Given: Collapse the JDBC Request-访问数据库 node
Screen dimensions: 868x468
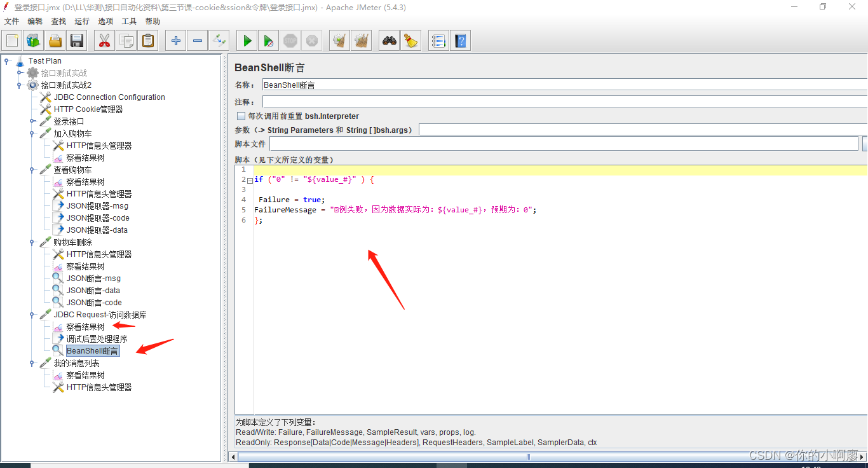Looking at the screenshot, I should point(32,315).
